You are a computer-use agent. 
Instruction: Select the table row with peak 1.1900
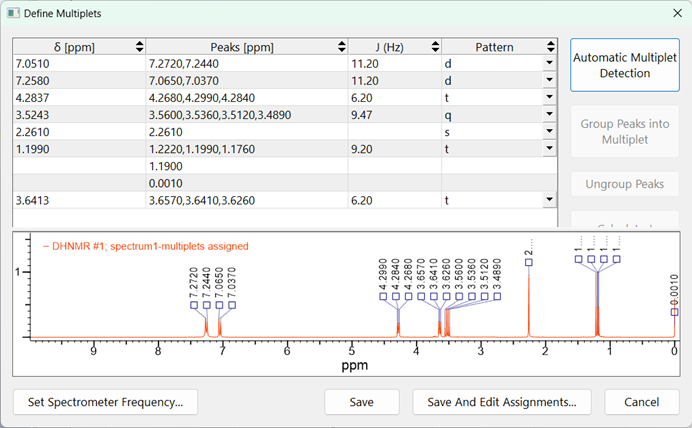coord(245,166)
